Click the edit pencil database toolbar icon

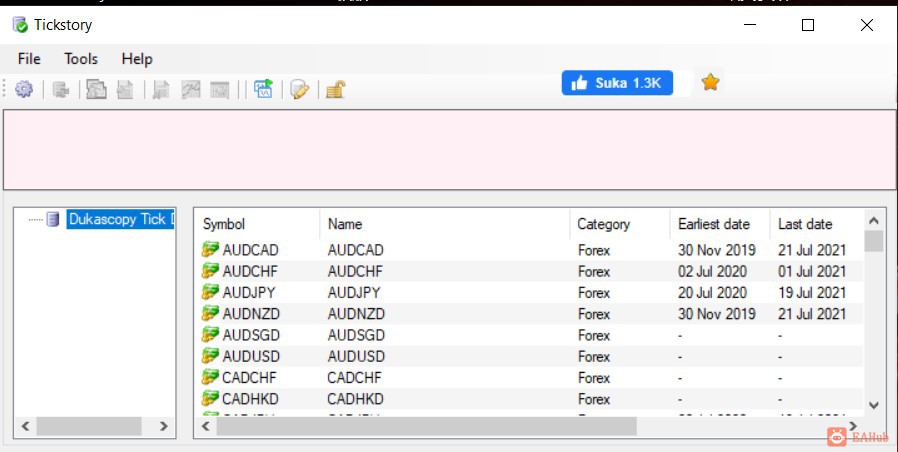300,89
